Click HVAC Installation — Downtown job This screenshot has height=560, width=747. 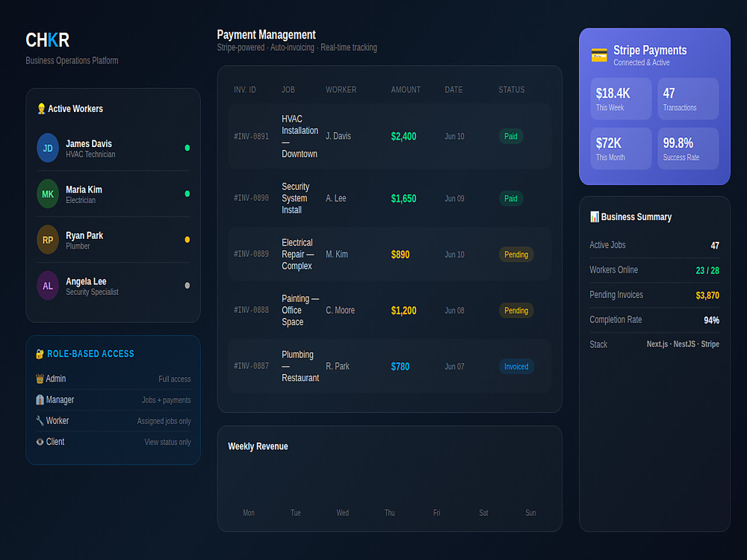click(x=300, y=136)
